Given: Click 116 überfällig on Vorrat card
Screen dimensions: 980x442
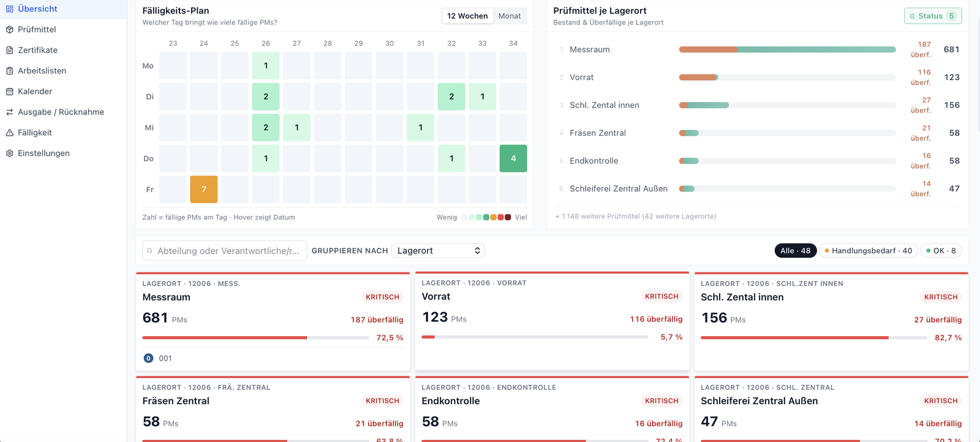Looking at the screenshot, I should click(x=656, y=319).
